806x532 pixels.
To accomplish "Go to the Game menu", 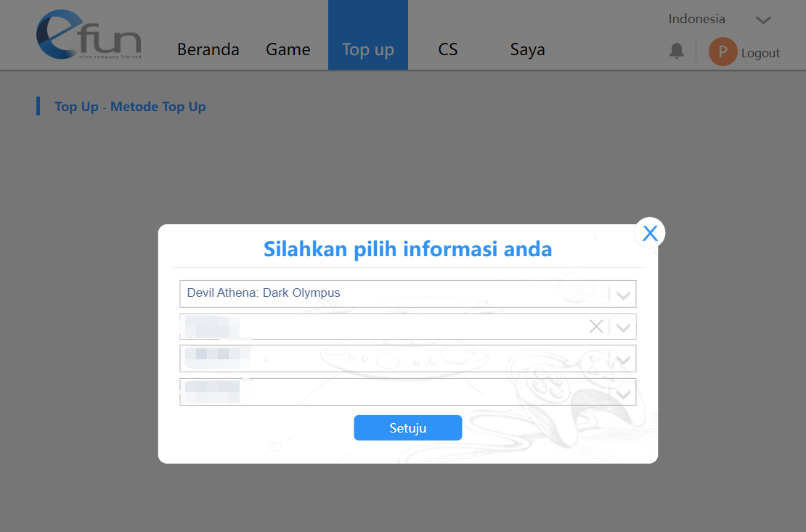I will pos(288,49).
